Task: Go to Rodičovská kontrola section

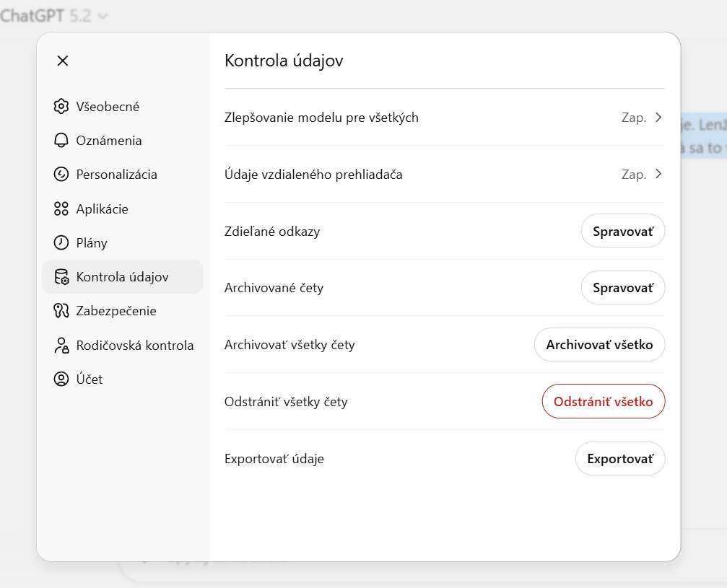Action: coord(123,345)
